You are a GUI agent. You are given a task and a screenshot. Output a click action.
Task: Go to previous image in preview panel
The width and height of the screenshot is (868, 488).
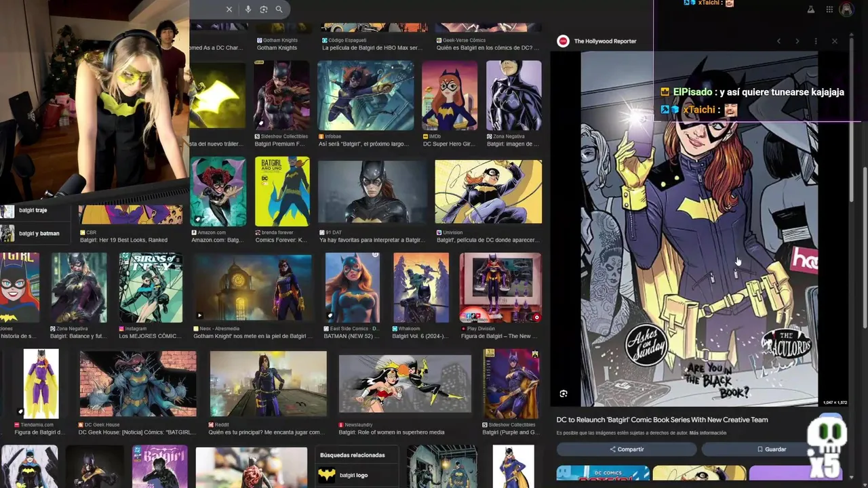coord(778,41)
